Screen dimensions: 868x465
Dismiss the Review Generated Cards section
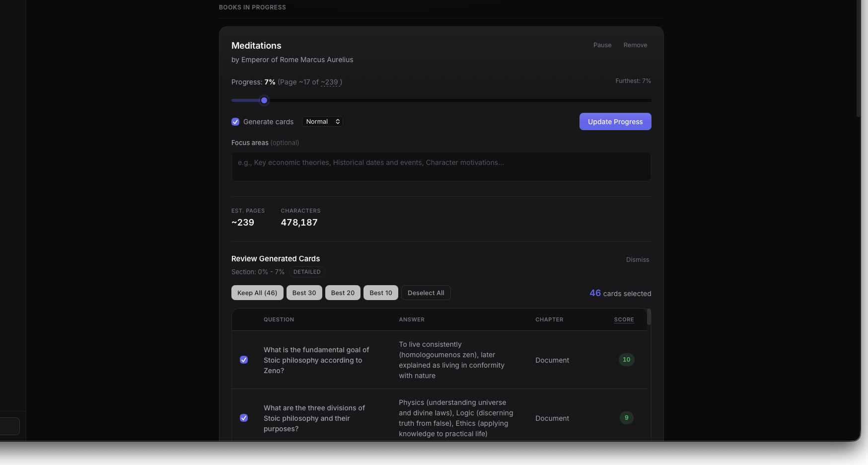click(637, 260)
